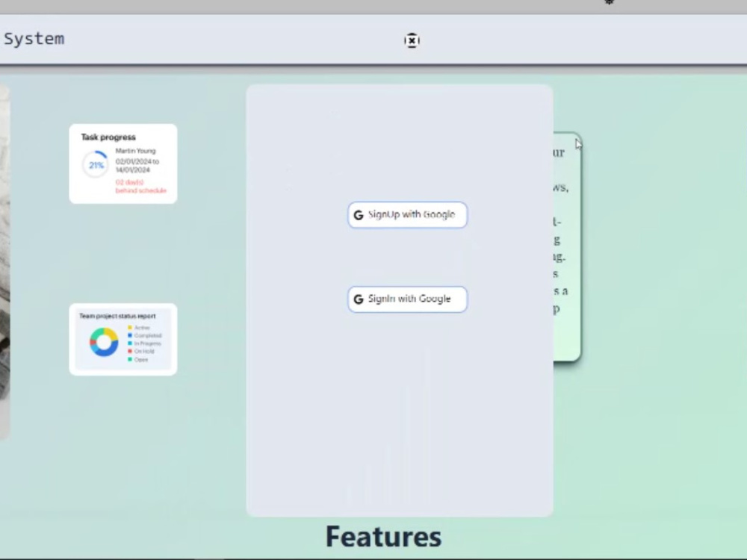Viewport: 747px width, 560px height.
Task: Close the sign-in dialog with the X icon
Action: (412, 40)
